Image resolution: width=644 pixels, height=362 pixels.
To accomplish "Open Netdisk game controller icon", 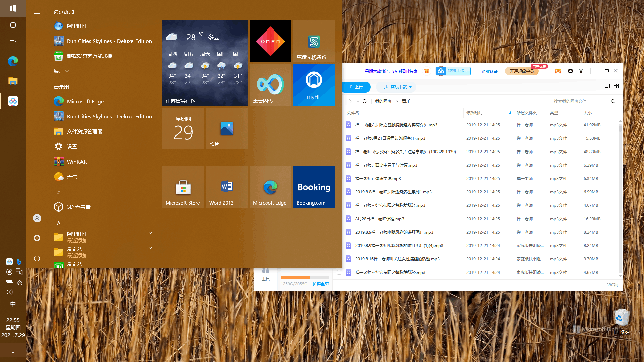I will point(558,71).
